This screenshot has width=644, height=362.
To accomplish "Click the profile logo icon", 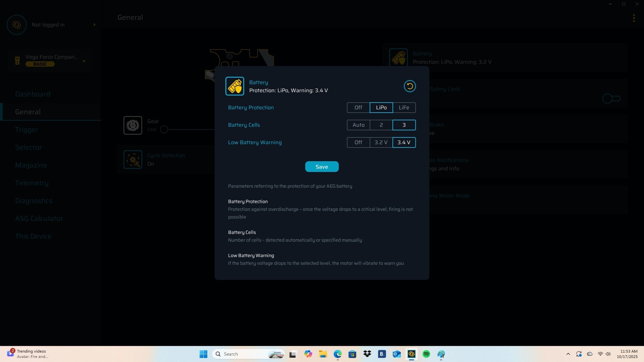I will pos(17,25).
